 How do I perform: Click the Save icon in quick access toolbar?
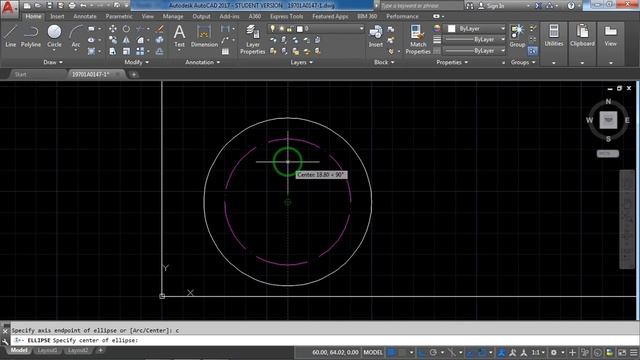point(49,6)
